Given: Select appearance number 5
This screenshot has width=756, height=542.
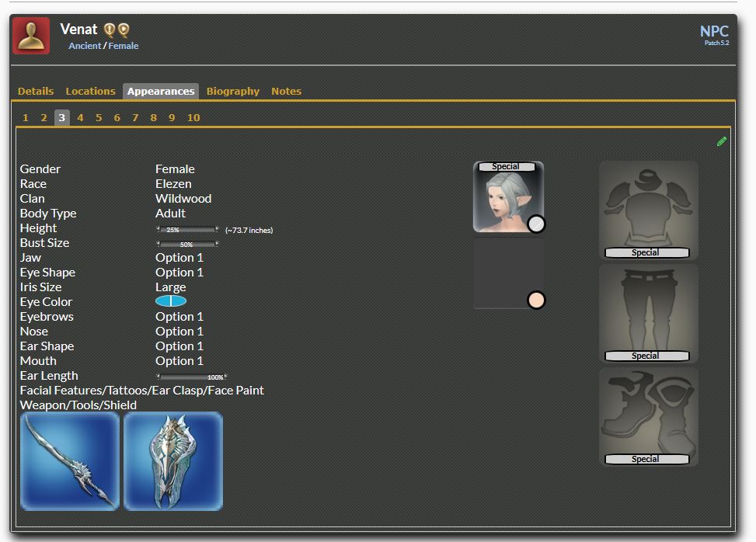Looking at the screenshot, I should [99, 117].
